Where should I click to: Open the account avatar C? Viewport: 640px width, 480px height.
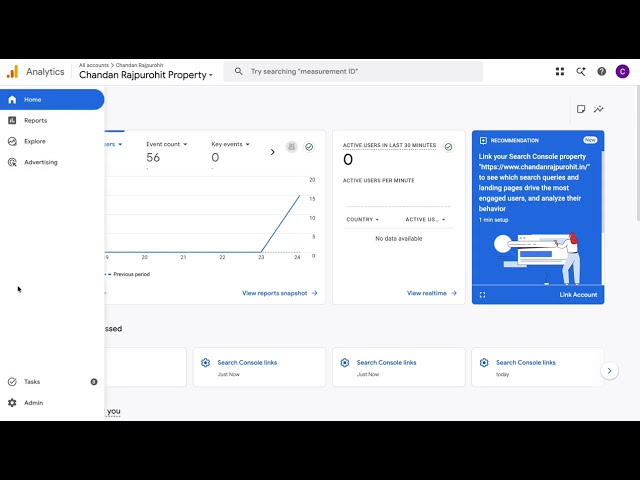click(622, 71)
